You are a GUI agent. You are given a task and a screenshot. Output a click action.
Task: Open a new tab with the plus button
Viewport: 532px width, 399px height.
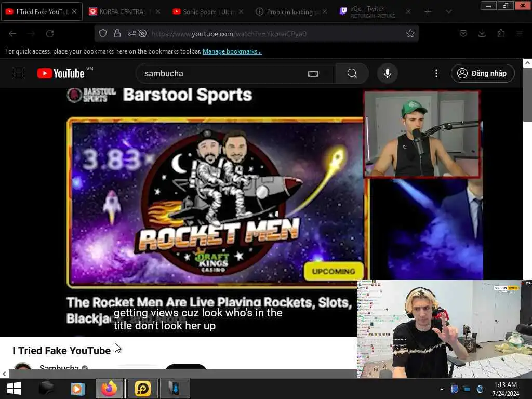click(x=428, y=12)
